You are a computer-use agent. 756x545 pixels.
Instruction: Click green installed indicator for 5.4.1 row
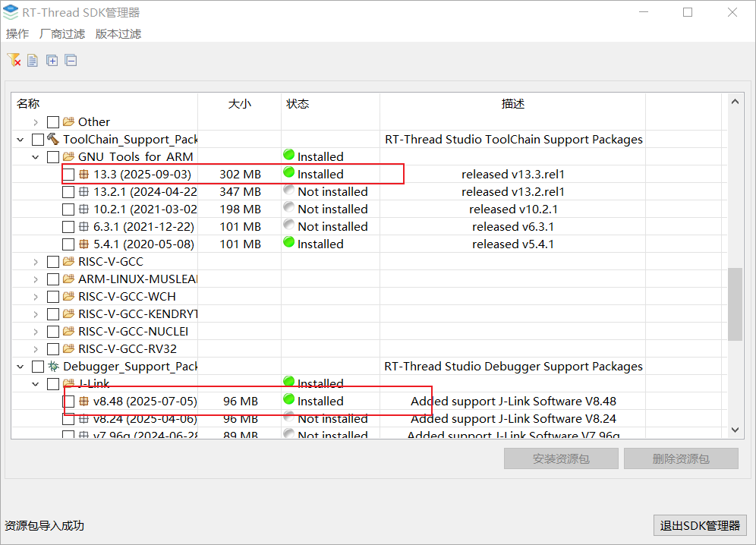288,242
